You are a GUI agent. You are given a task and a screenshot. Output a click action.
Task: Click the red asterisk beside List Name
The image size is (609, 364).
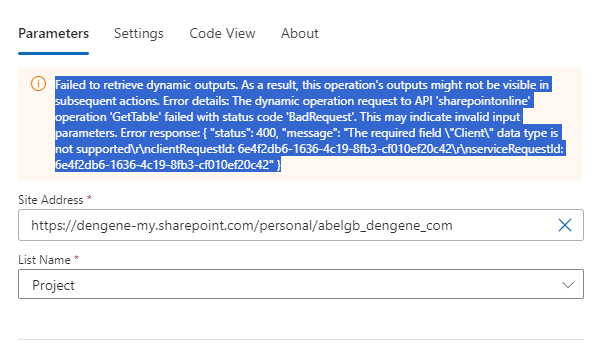click(77, 258)
